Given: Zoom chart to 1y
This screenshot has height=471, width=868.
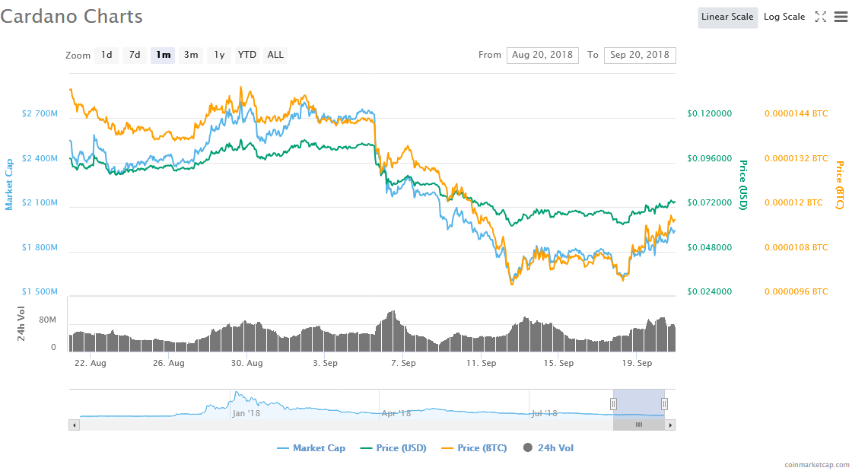Looking at the screenshot, I should (x=219, y=55).
